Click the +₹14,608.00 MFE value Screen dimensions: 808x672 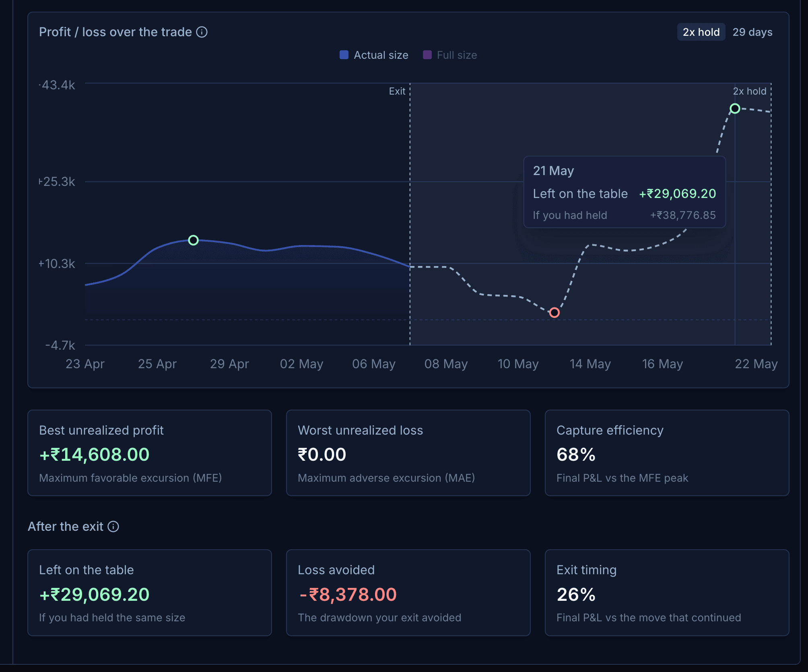point(94,455)
